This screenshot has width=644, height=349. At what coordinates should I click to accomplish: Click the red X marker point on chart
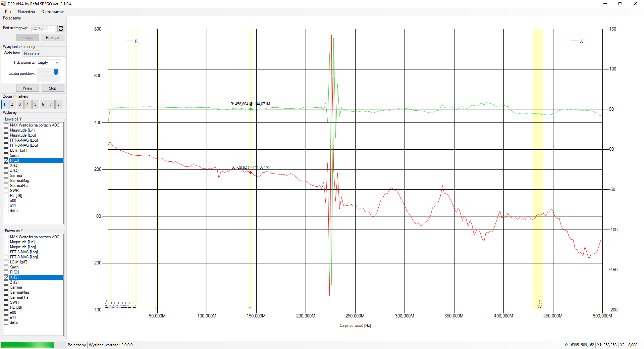[251, 172]
